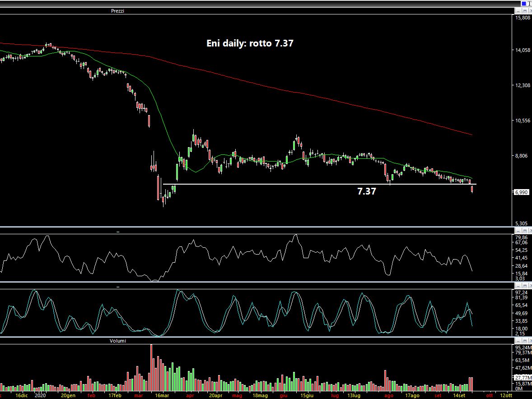Click the 63,5M volume scale value

pos(522,360)
